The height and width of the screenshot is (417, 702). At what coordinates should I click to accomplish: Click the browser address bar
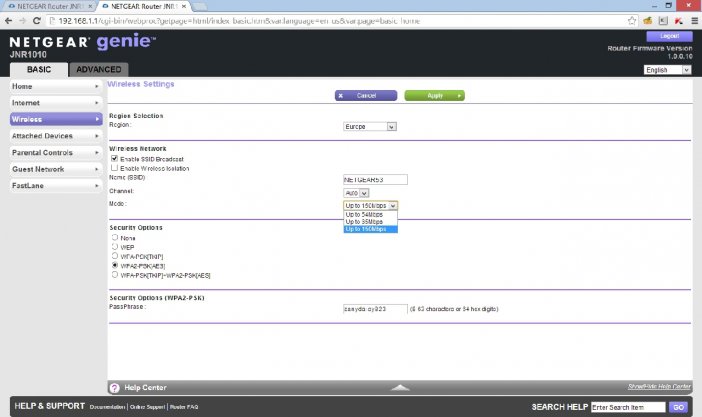click(x=336, y=21)
